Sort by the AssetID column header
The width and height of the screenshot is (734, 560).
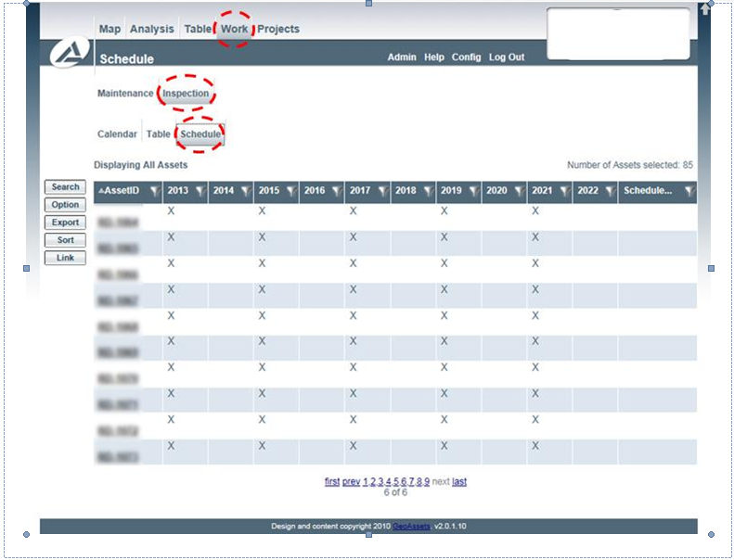coord(122,190)
